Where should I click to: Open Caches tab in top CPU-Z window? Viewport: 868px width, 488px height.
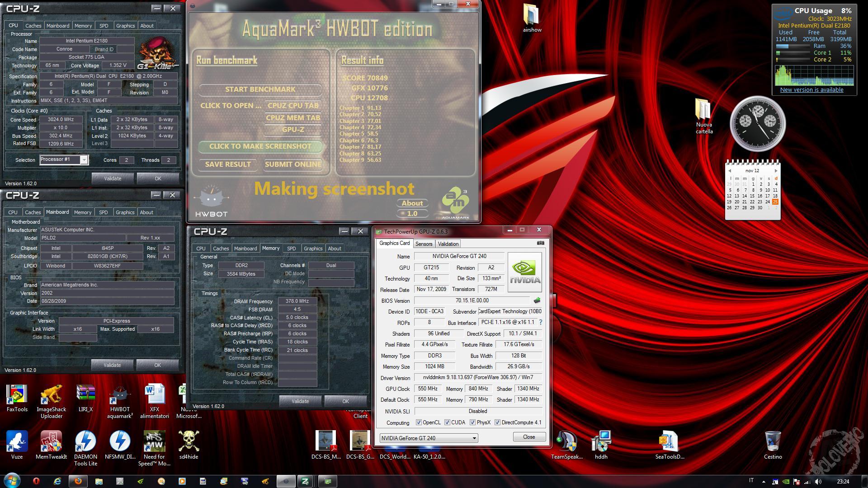point(33,26)
